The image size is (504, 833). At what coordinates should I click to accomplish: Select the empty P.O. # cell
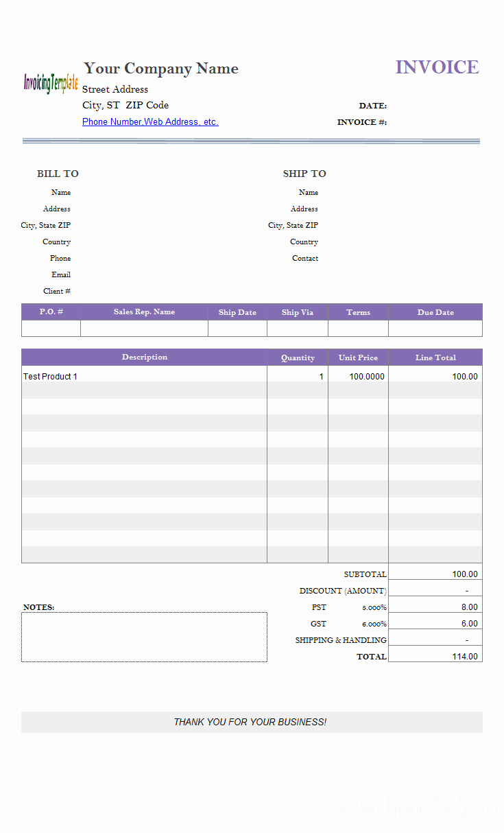coord(51,329)
